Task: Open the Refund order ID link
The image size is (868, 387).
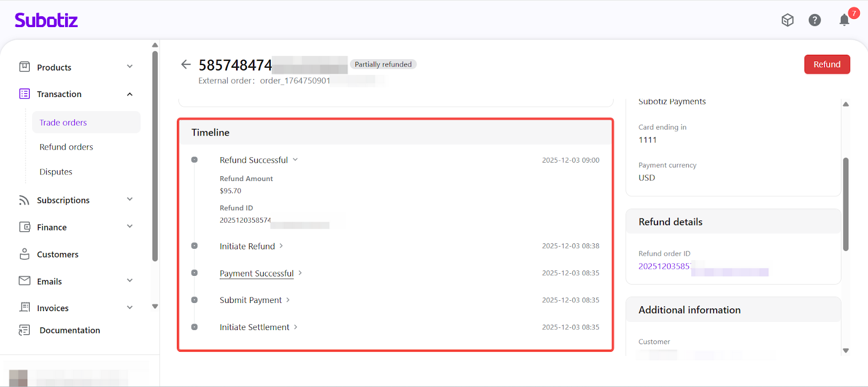Action: click(x=665, y=266)
